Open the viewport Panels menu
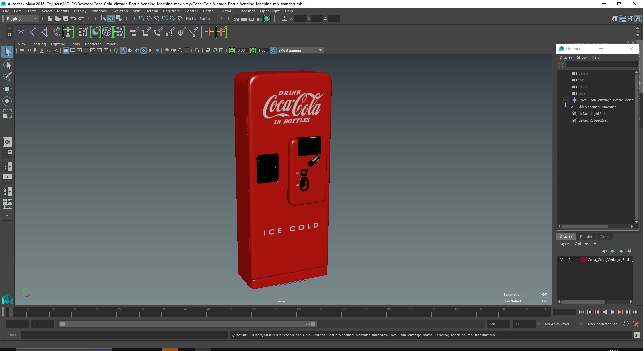 coord(111,44)
